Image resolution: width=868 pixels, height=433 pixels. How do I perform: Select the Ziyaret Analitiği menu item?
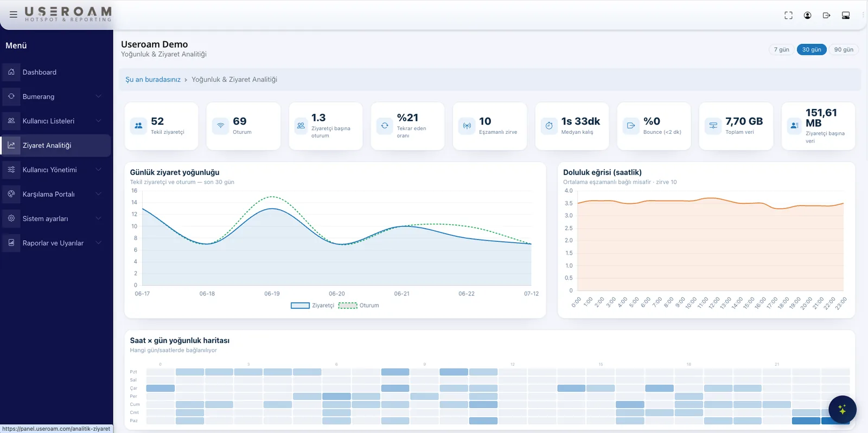point(56,145)
